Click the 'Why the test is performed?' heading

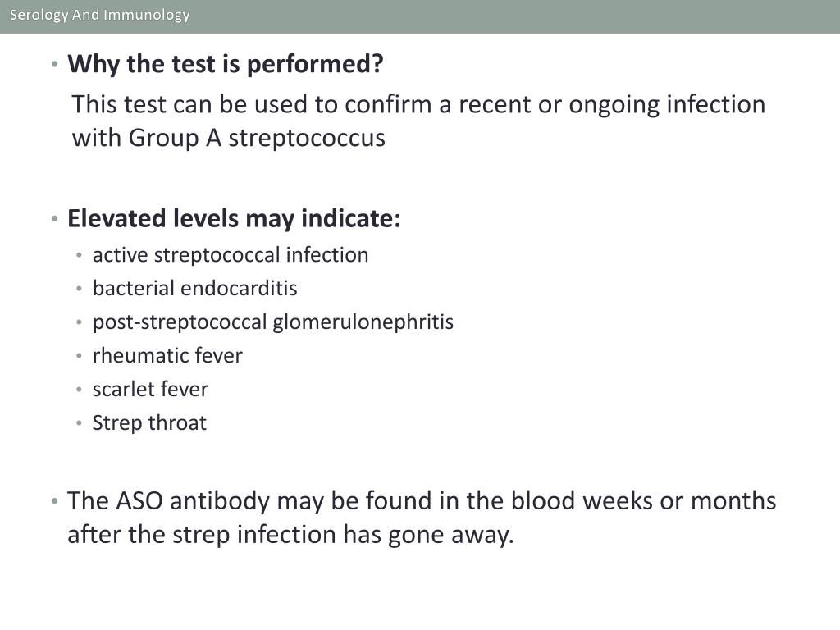(225, 64)
